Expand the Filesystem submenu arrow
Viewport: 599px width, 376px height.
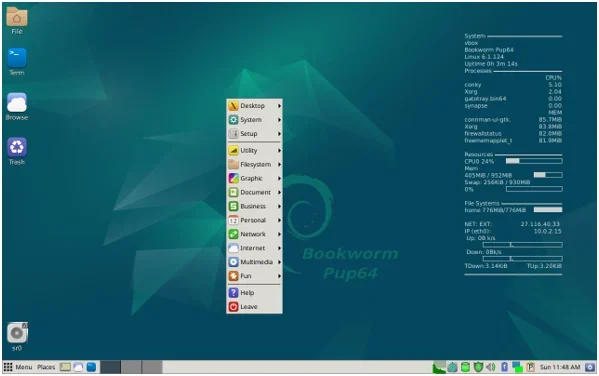(279, 165)
